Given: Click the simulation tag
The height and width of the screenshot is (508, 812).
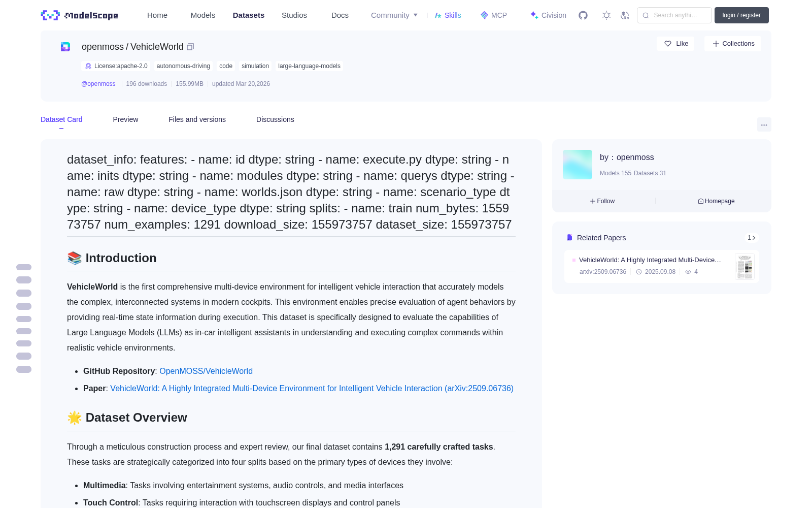Looking at the screenshot, I should (255, 66).
